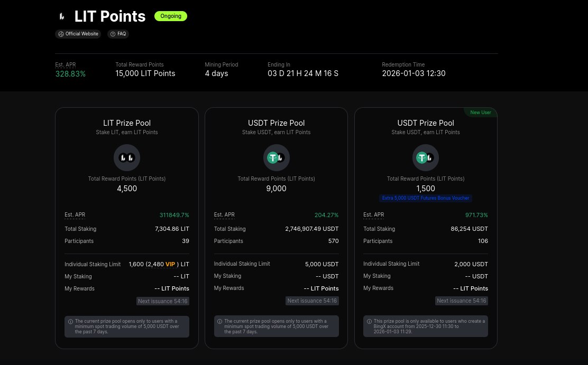The height and width of the screenshot is (365, 588).
Task: Click the green Ongoing status badge
Action: click(x=170, y=16)
